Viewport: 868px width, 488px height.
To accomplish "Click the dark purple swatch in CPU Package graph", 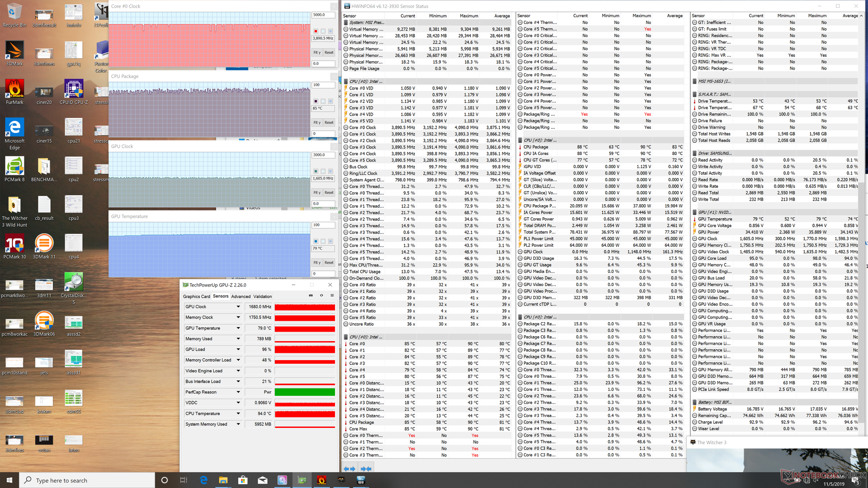I will click(316, 101).
